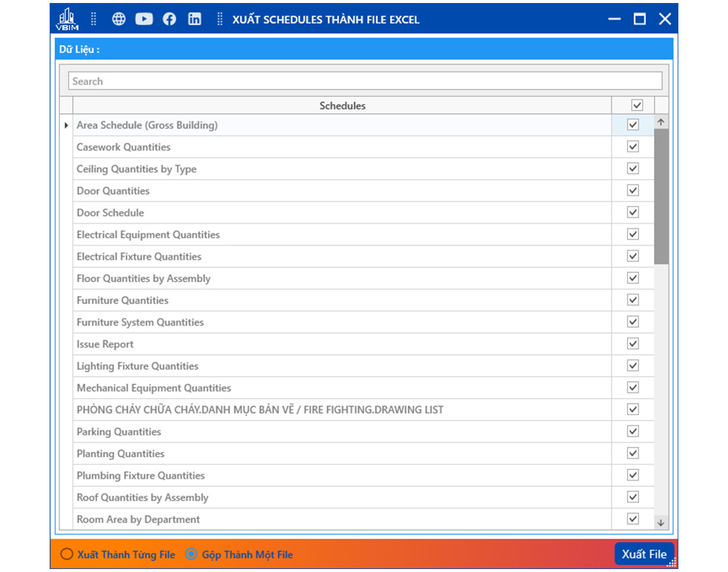Viewport: 728px width, 572px height.
Task: Click the scroll down arrow of list
Action: coord(661,522)
